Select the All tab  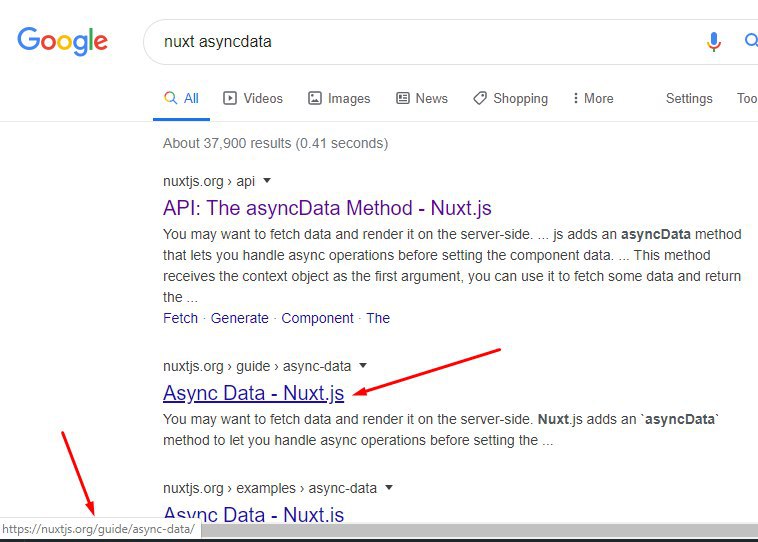point(181,99)
